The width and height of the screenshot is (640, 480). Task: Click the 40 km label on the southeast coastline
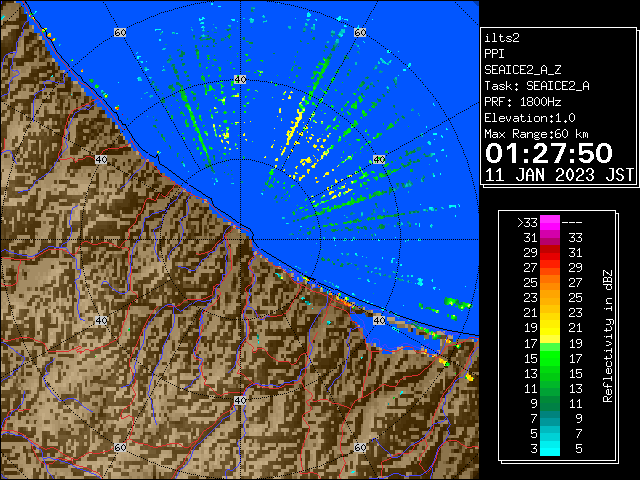379,320
